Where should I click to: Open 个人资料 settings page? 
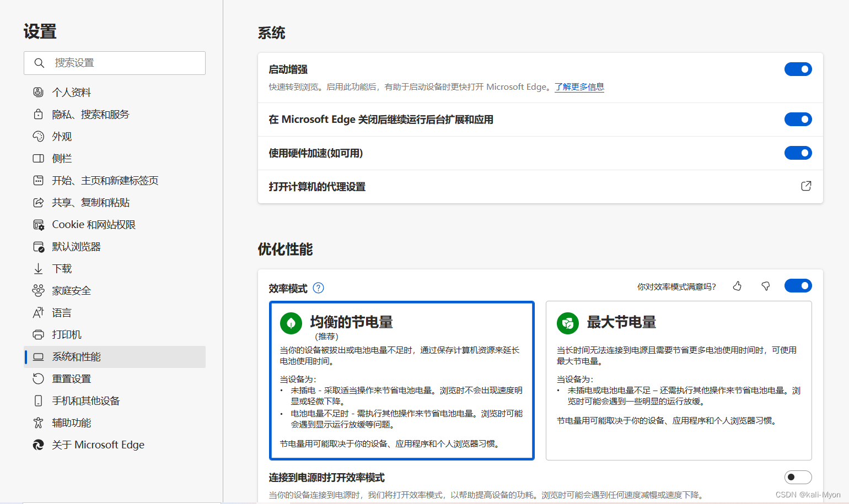[x=115, y=92]
